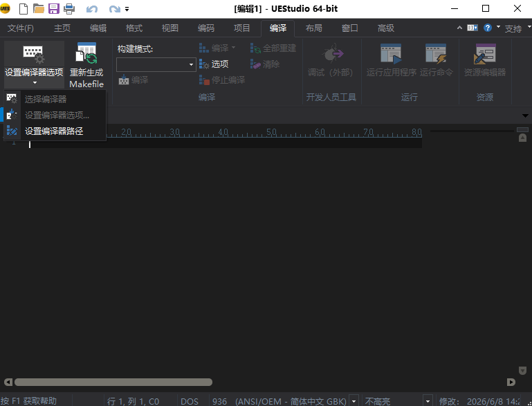Open the 构建模式 combo box

click(156, 64)
